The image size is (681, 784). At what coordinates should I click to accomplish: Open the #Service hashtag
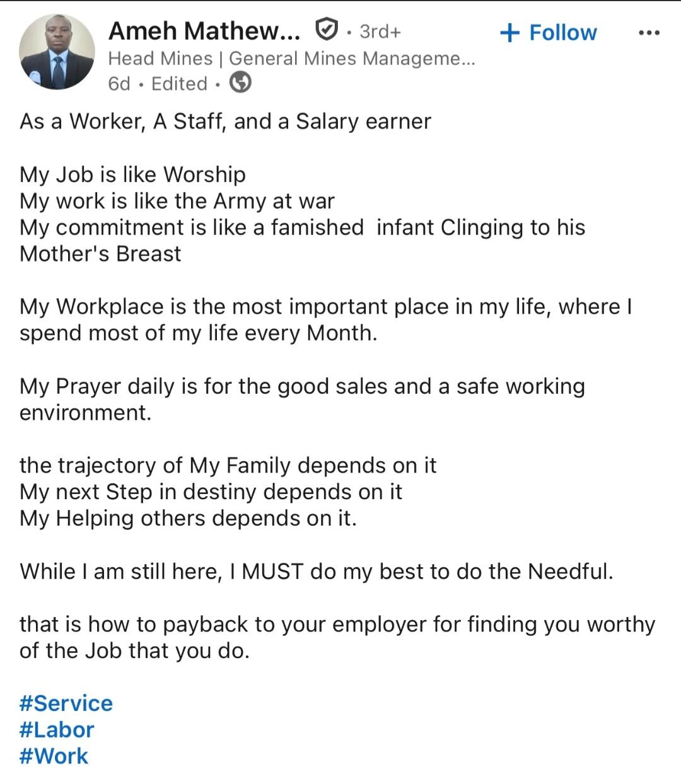click(66, 703)
